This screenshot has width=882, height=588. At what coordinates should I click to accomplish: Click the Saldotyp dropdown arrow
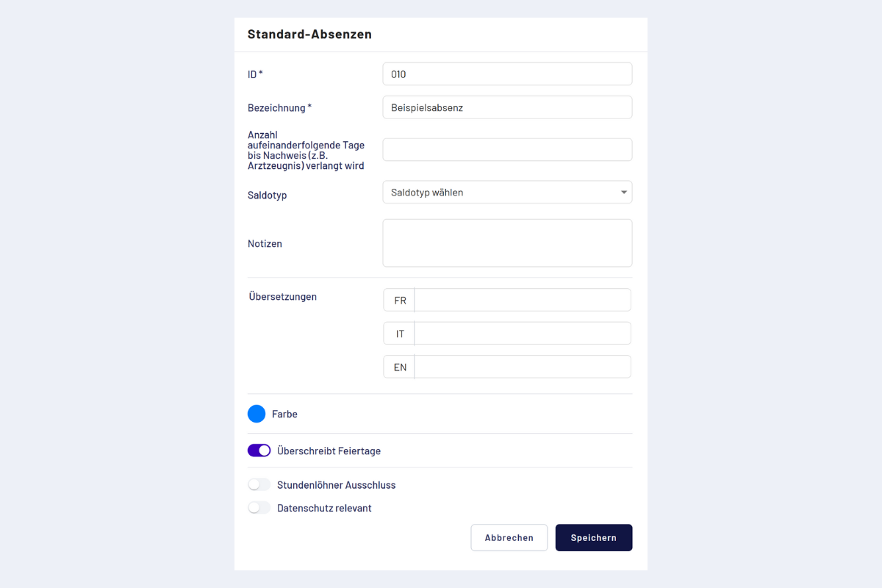pyautogui.click(x=624, y=193)
